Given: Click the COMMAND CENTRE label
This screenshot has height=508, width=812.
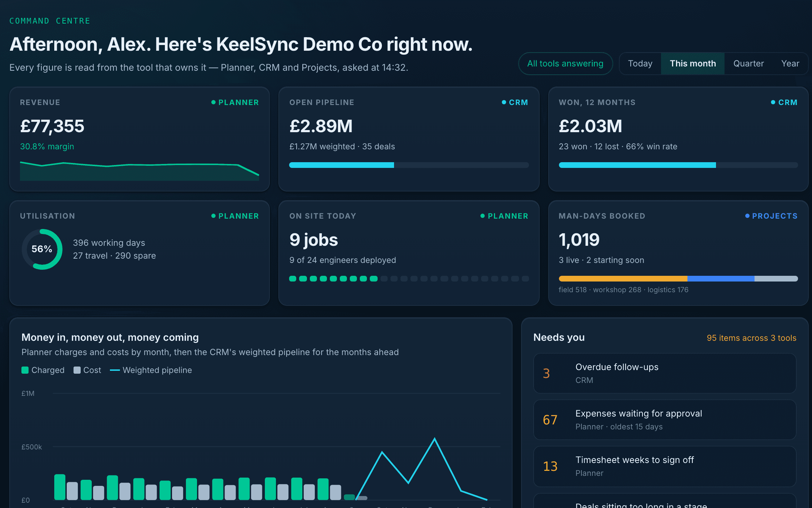Looking at the screenshot, I should (x=50, y=21).
